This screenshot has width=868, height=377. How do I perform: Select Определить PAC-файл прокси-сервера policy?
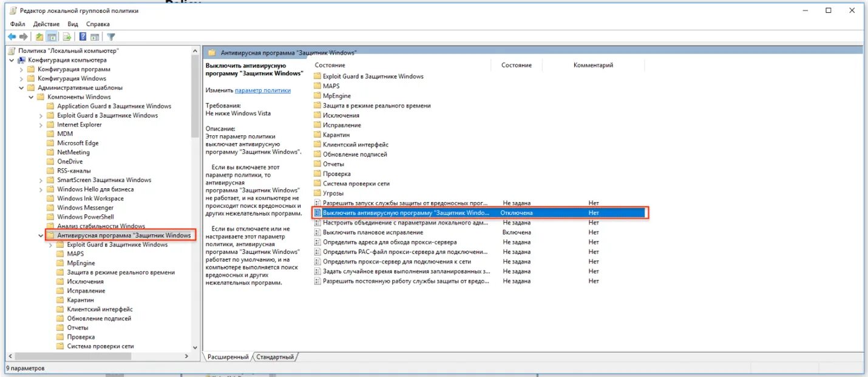405,252
